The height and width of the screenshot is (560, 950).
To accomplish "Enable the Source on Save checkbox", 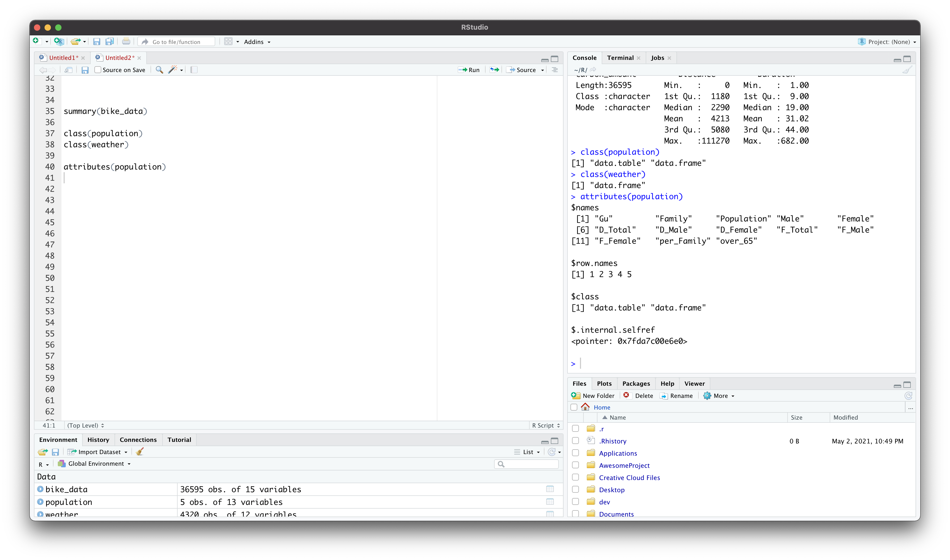I will [98, 70].
